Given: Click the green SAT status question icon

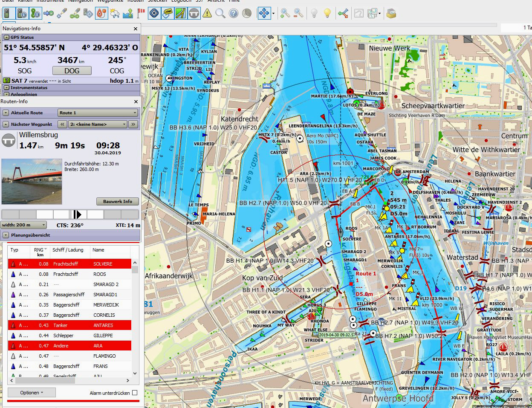Looking at the screenshot, I should click(x=6, y=81).
